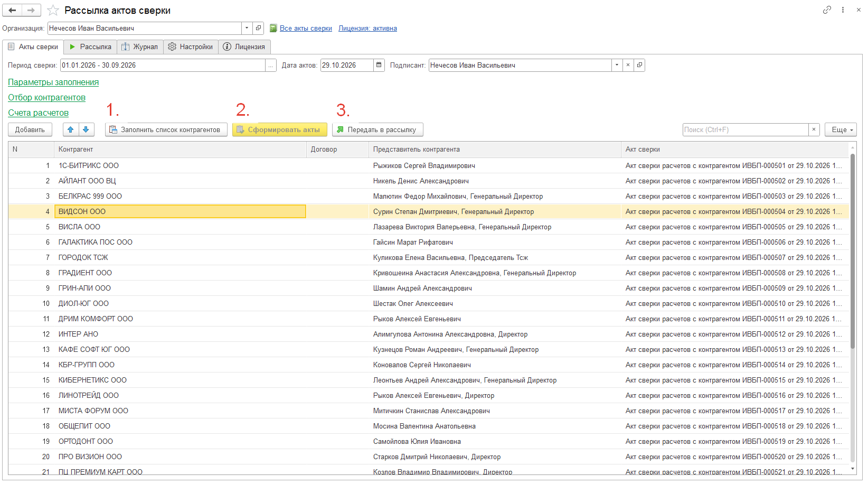This screenshot has width=868, height=484.
Task: Add the page to favorites via the star
Action: pos(53,11)
